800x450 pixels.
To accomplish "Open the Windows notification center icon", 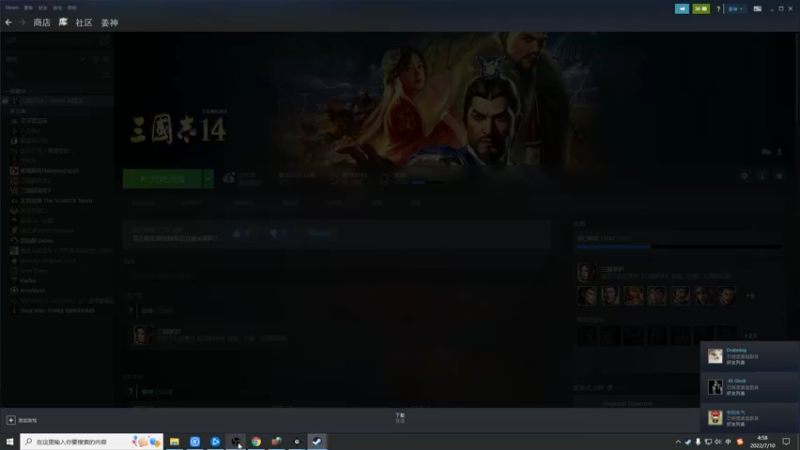I will (786, 441).
